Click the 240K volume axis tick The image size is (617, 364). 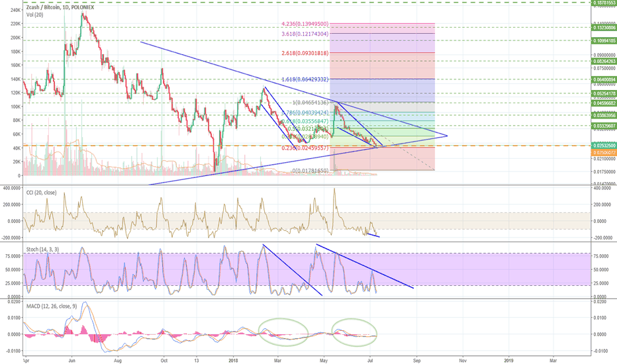coord(15,10)
